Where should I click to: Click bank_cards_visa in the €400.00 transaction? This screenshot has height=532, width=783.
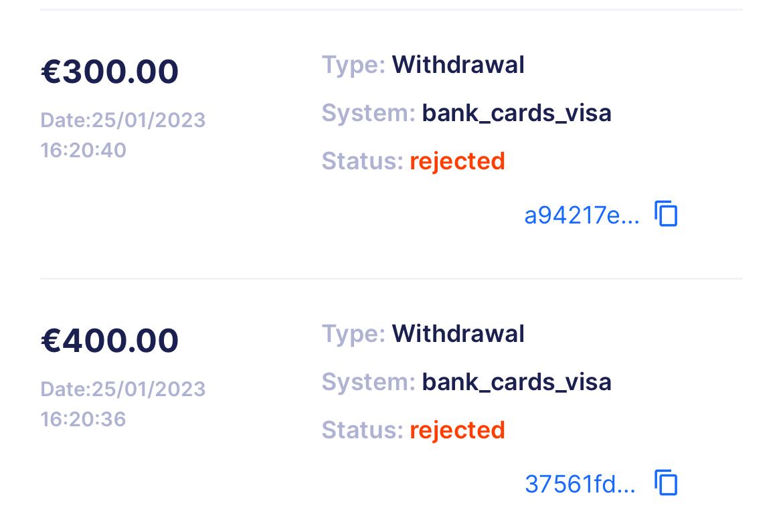coord(516,382)
